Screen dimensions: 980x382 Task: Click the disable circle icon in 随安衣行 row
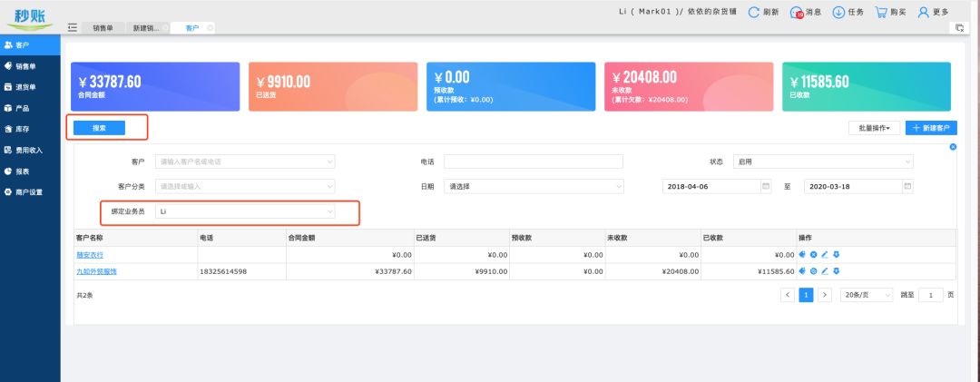(814, 254)
